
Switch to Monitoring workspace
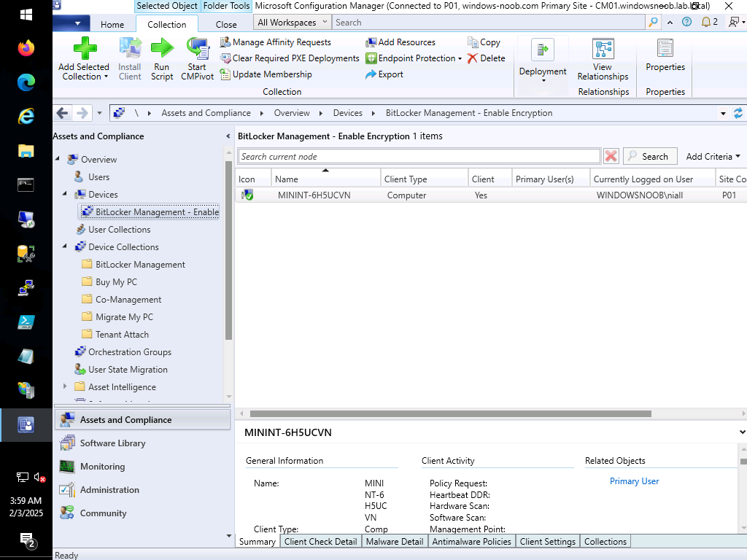pyautogui.click(x=143, y=467)
